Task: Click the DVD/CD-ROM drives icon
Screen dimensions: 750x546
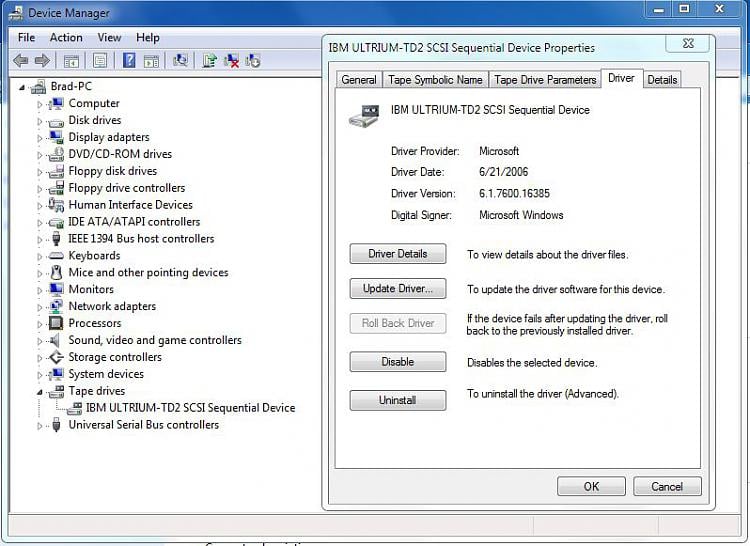Action: click(x=56, y=154)
